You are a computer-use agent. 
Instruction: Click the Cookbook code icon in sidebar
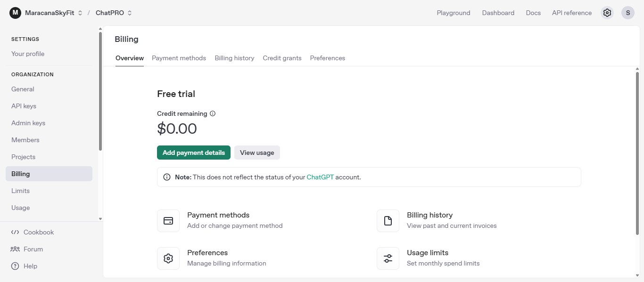click(x=15, y=232)
